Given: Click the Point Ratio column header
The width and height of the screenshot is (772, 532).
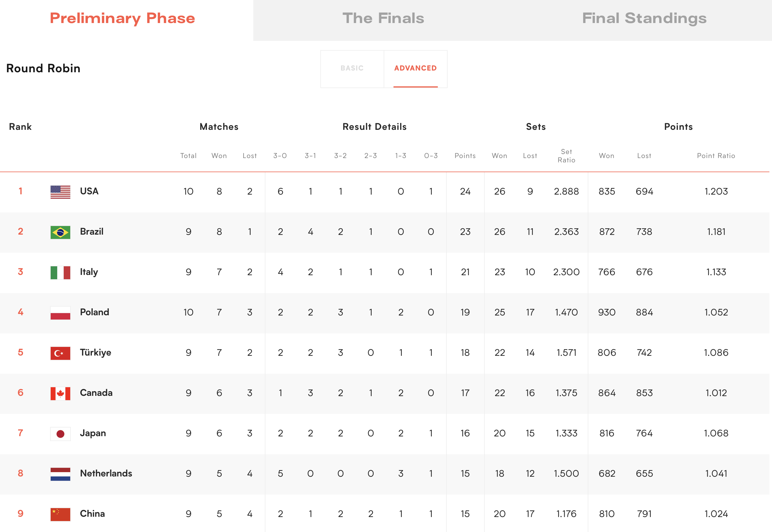Looking at the screenshot, I should point(716,156).
